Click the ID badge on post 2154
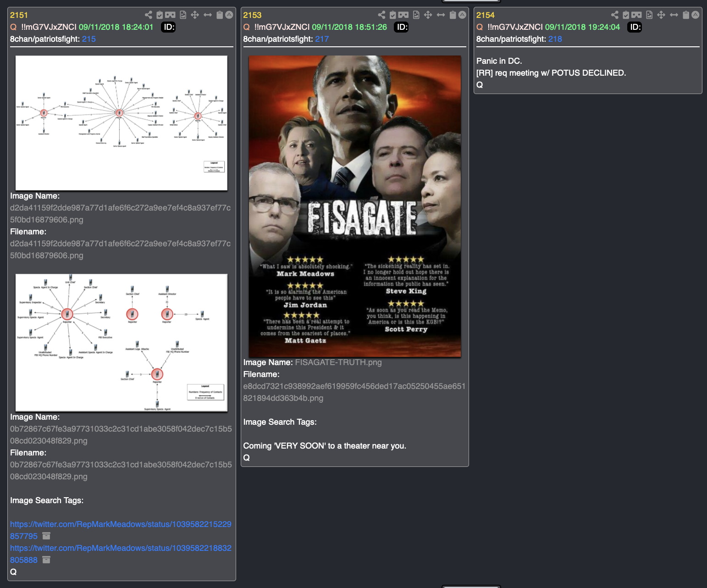 pyautogui.click(x=635, y=27)
